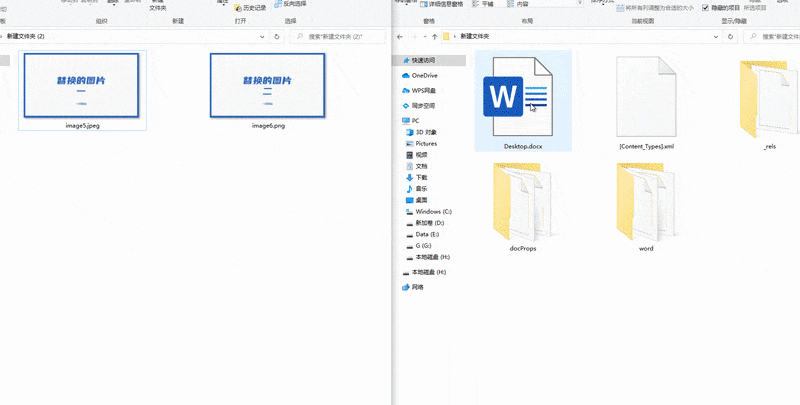Open the 3D 对象 folder in sidebar
800x405 pixels.
421,132
